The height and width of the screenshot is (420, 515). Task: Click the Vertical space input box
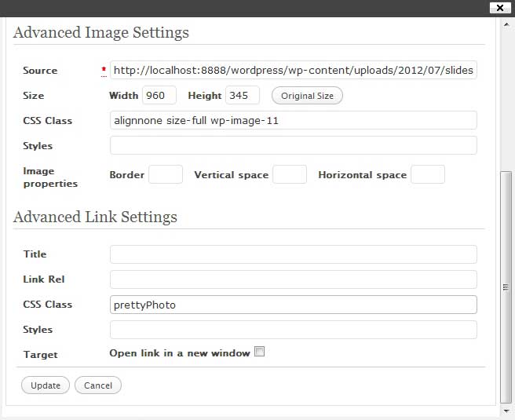pos(289,175)
